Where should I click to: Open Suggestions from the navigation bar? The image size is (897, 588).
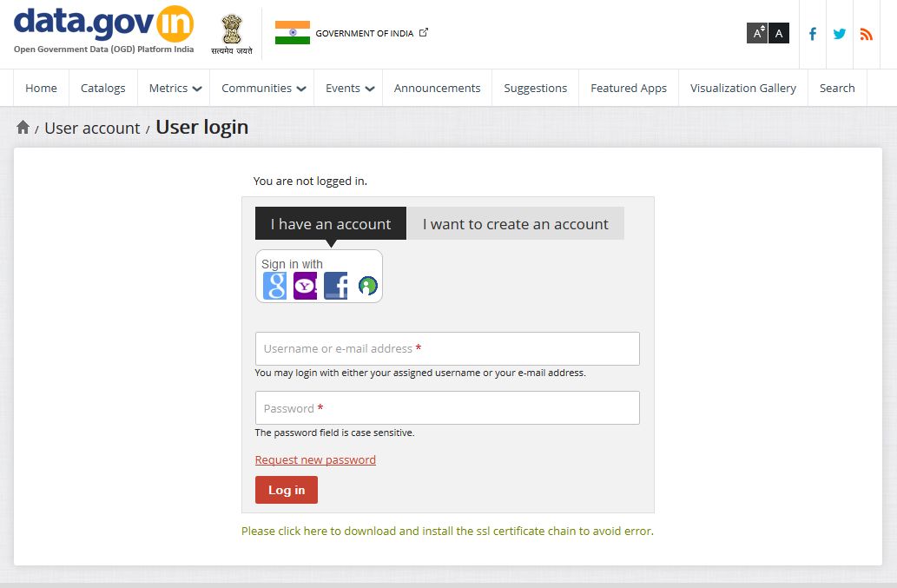(x=536, y=88)
